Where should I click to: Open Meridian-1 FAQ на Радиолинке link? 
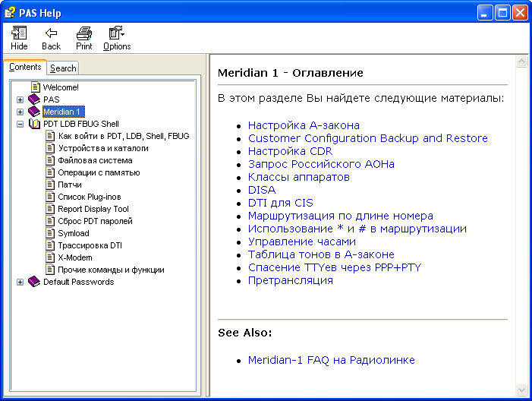tap(331, 359)
